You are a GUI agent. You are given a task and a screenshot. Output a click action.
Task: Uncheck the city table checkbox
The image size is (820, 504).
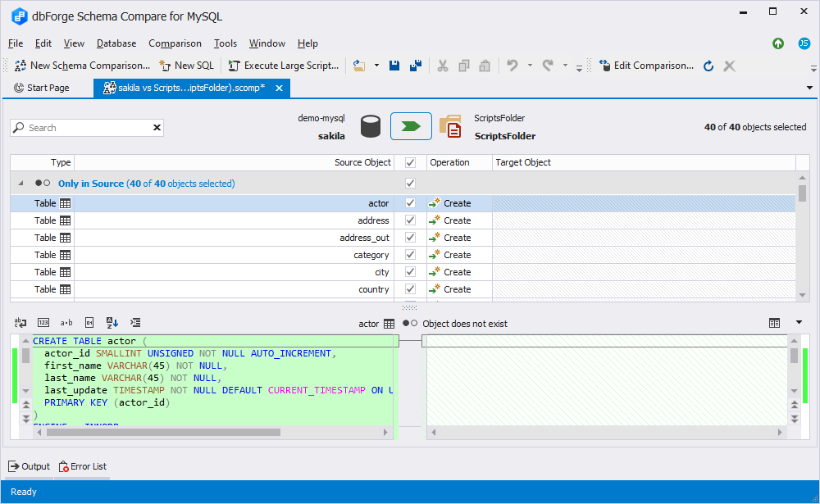coord(411,272)
